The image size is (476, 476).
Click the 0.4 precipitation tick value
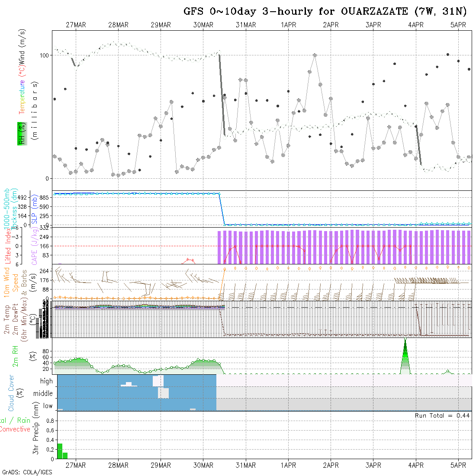(50, 440)
